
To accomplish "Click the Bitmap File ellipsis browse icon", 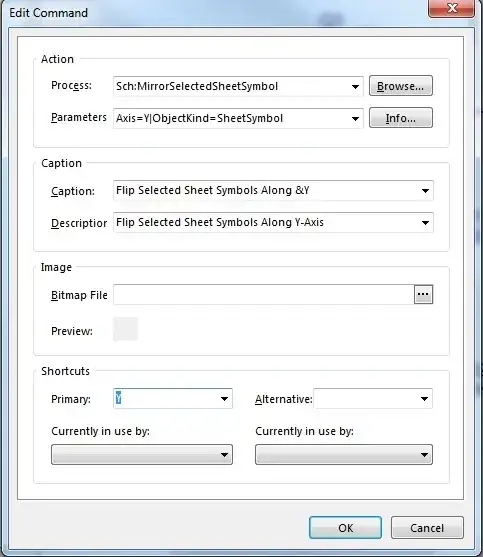I will click(x=423, y=294).
